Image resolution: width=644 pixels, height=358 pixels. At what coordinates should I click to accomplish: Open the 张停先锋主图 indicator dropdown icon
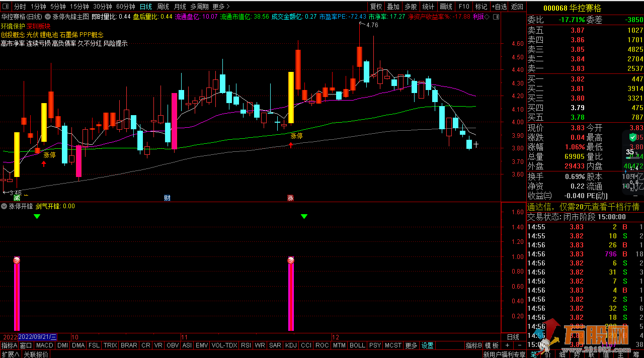48,16
